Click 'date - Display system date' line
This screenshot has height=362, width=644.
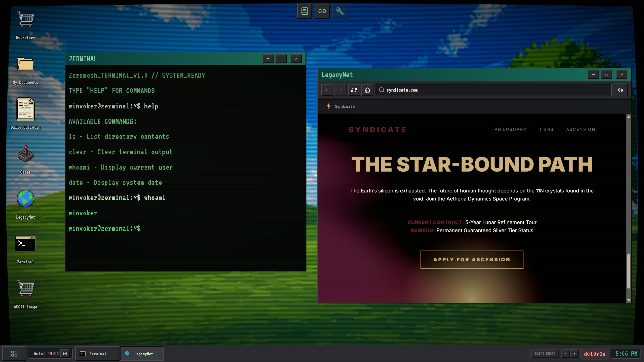[115, 183]
